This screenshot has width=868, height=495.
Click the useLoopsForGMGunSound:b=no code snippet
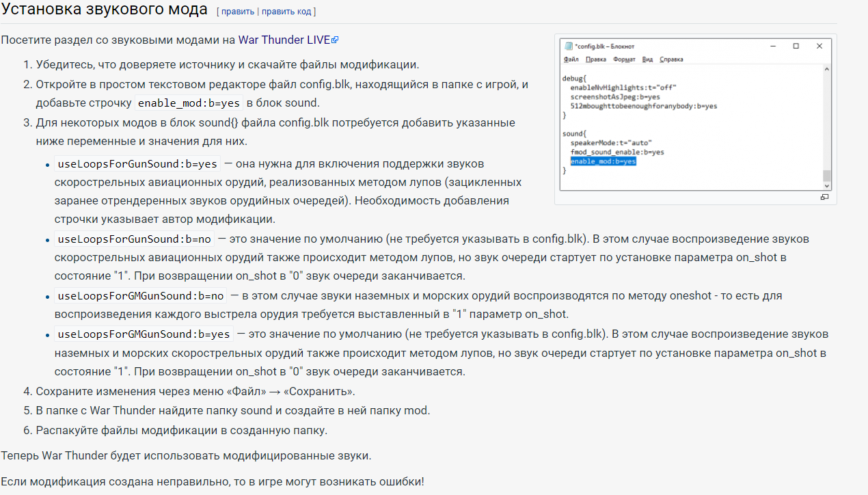click(x=141, y=296)
